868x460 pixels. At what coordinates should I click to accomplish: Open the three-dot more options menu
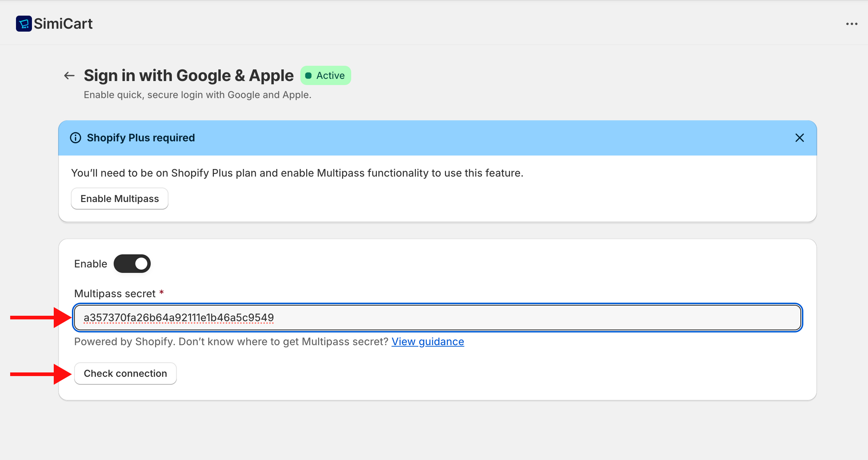(x=851, y=24)
